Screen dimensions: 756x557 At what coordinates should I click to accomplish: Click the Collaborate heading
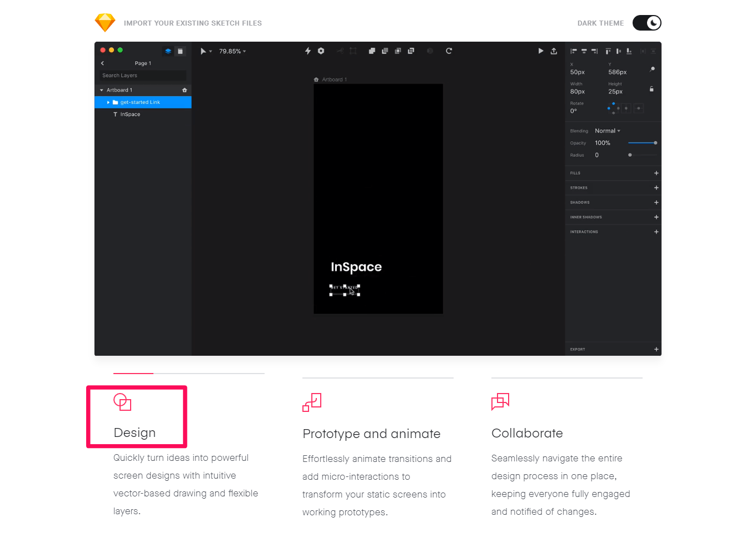(527, 433)
